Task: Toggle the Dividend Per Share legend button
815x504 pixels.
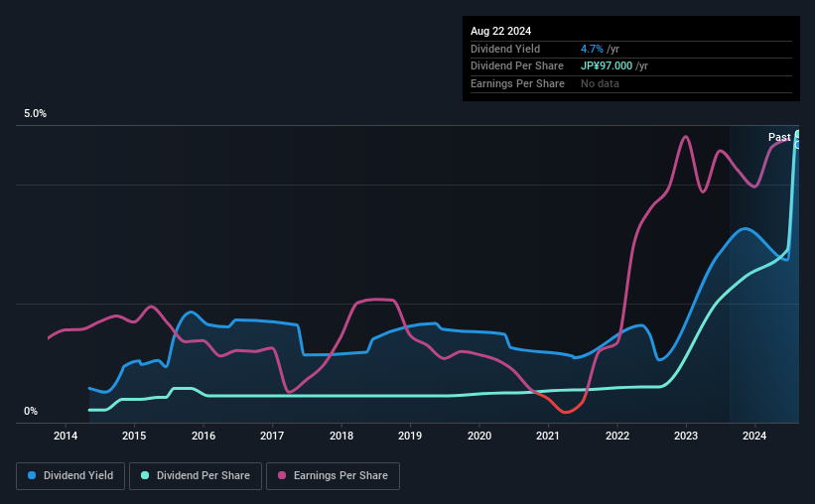Action: [196, 476]
